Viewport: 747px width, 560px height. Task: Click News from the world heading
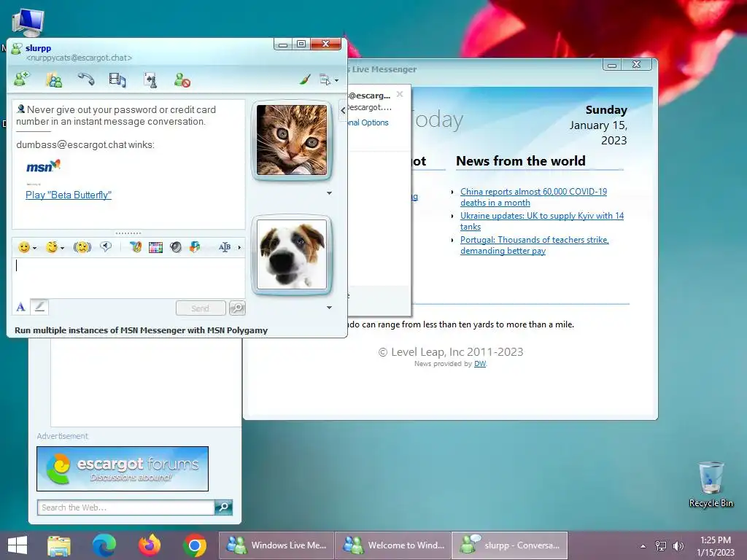(x=521, y=161)
